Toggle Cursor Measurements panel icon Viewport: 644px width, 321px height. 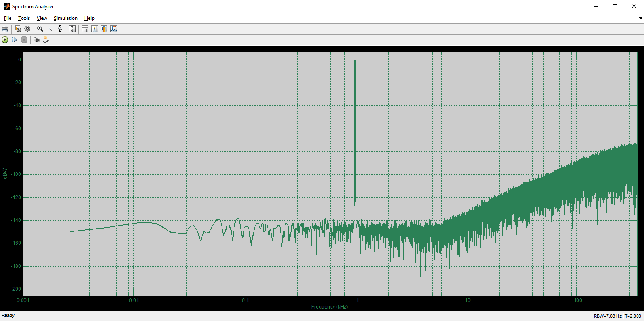(x=85, y=29)
